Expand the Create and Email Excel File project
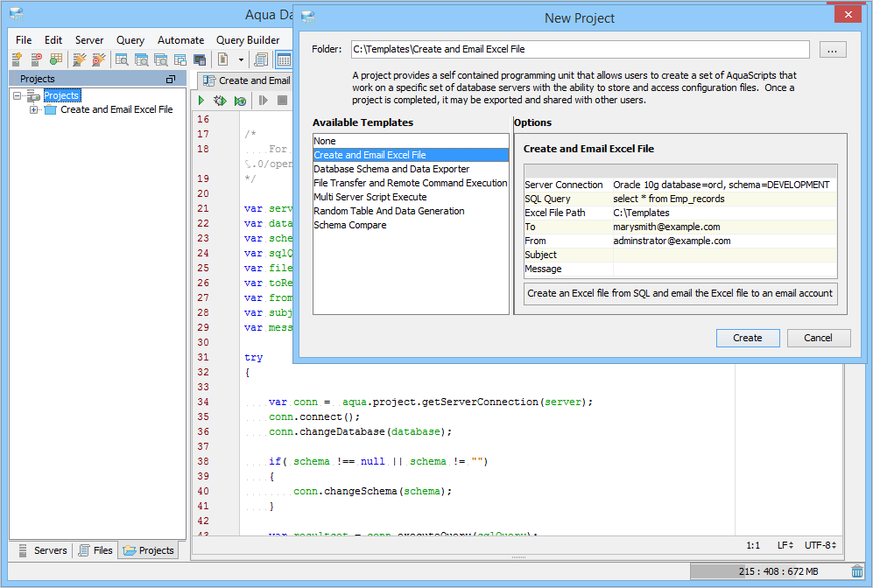This screenshot has width=873, height=588. click(x=33, y=110)
